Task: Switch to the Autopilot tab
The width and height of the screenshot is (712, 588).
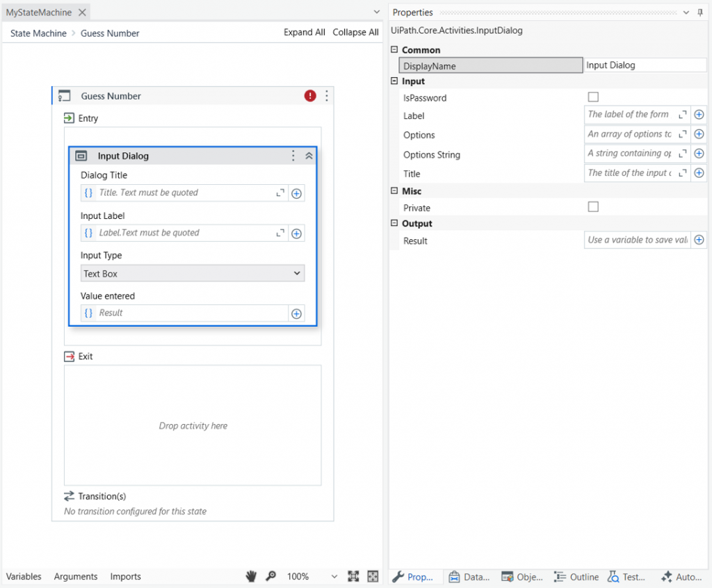Action: [681, 577]
